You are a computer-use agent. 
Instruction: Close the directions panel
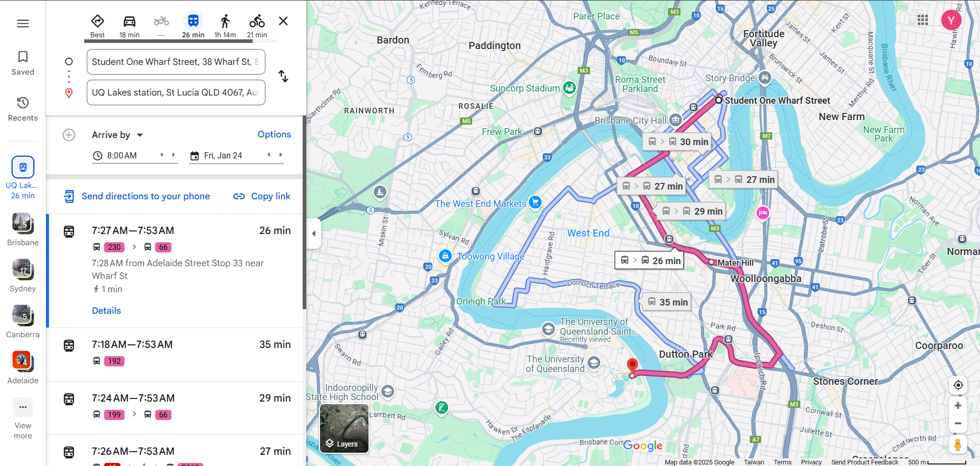283,21
